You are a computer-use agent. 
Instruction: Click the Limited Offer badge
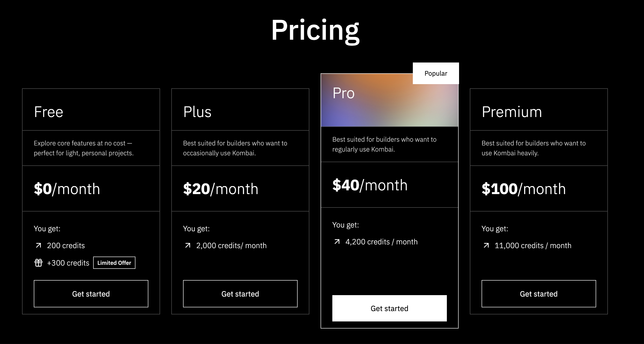(x=114, y=263)
